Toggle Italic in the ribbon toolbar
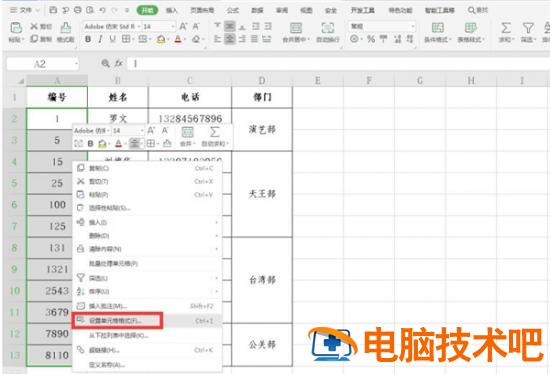Image resolution: width=550 pixels, height=374 pixels. coord(100,39)
